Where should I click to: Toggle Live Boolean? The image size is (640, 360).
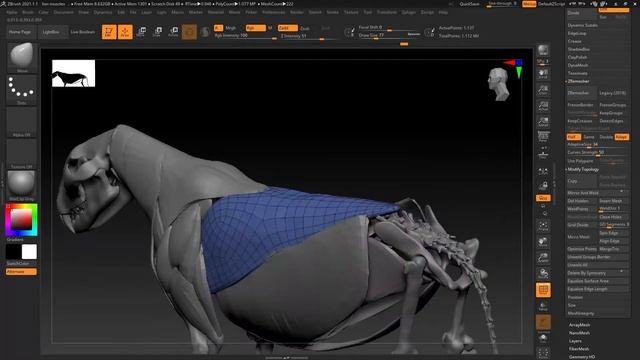click(x=83, y=32)
